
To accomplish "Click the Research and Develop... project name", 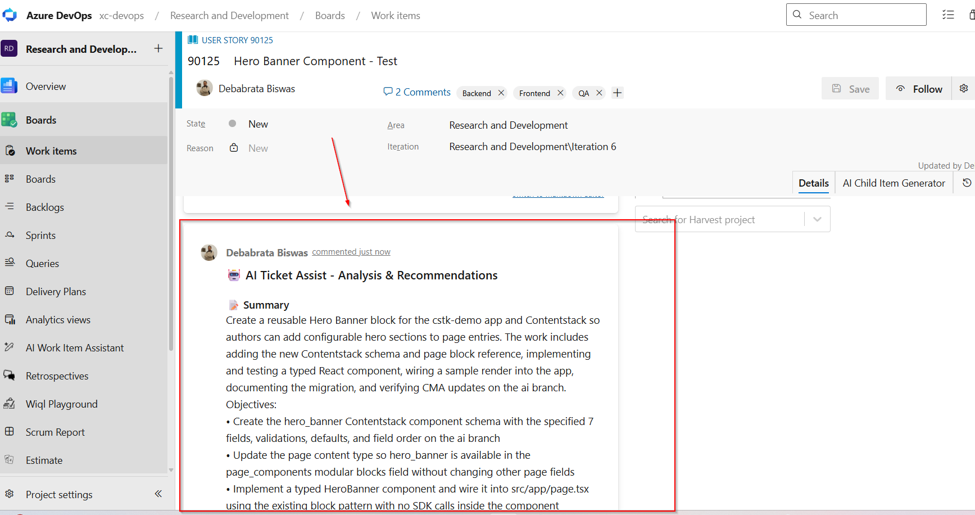I will pos(81,49).
